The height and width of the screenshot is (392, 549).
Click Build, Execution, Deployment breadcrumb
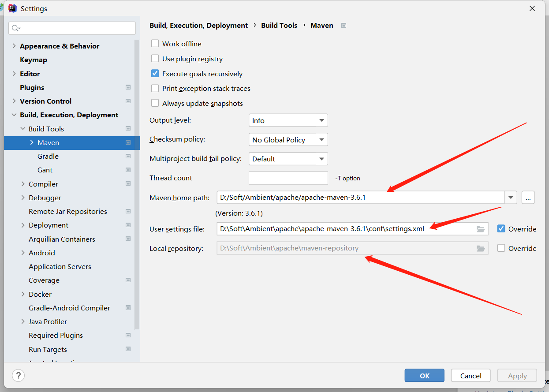[x=199, y=26]
